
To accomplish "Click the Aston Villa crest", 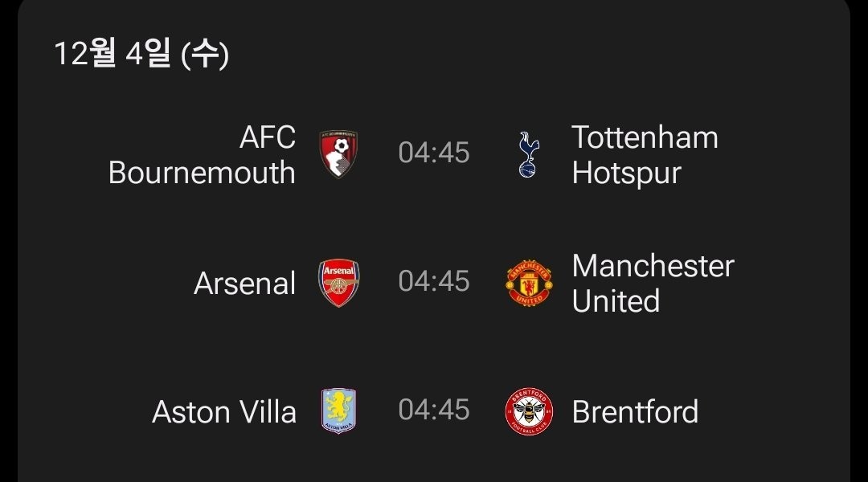I will coord(338,411).
